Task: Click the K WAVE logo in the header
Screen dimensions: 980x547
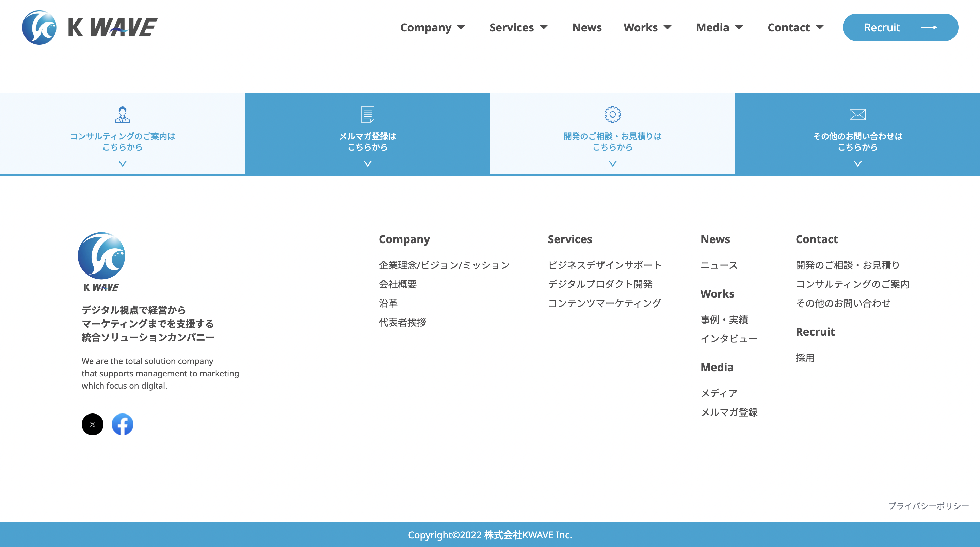Action: [90, 27]
